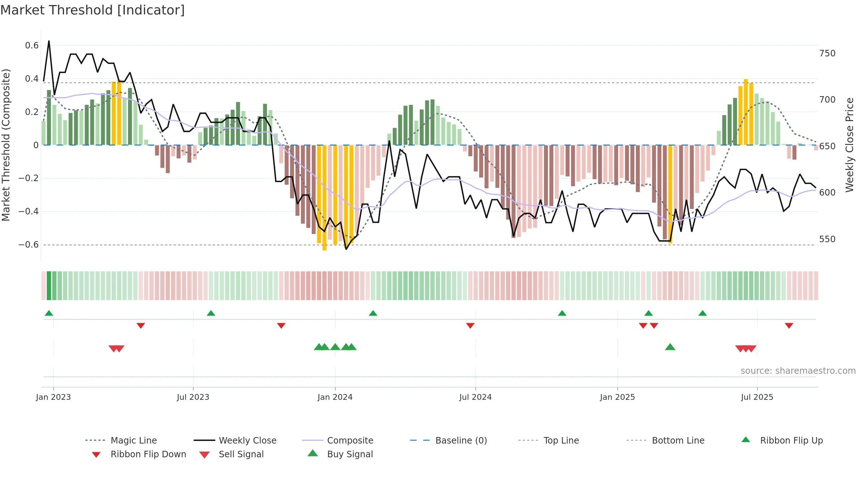
Task: Click the Jan 2024 x-axis label
Action: pyautogui.click(x=335, y=397)
